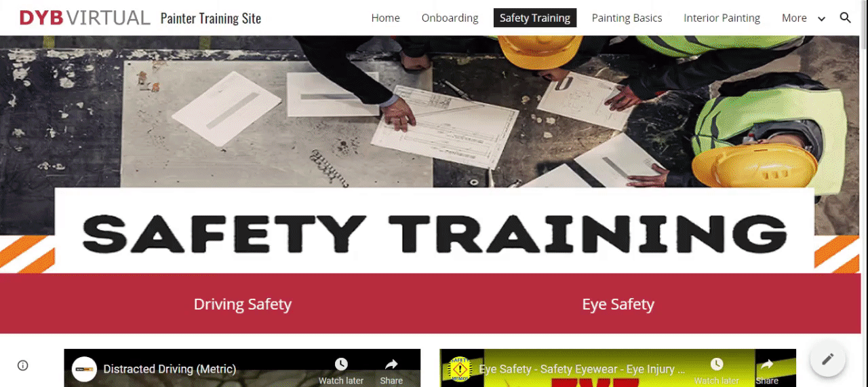This screenshot has height=387, width=868.
Task: Open the Interior Painting page
Action: [722, 18]
